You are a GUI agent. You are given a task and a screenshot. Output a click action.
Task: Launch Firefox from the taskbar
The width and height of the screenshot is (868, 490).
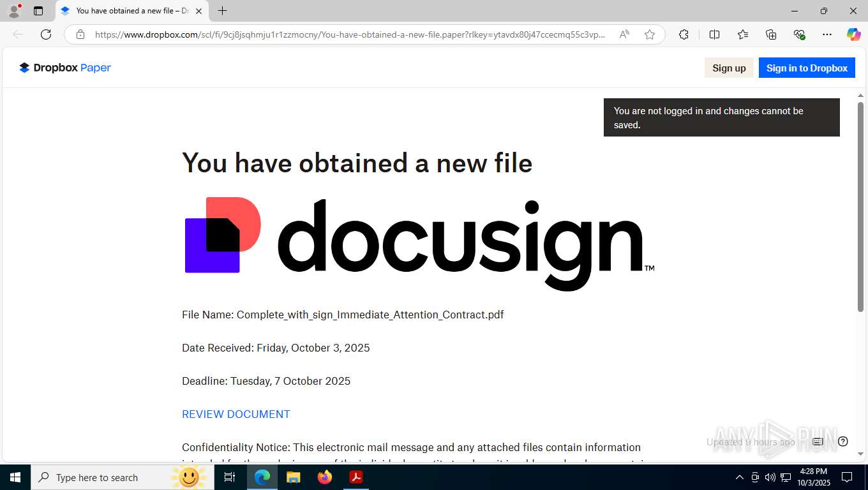pyautogui.click(x=325, y=477)
